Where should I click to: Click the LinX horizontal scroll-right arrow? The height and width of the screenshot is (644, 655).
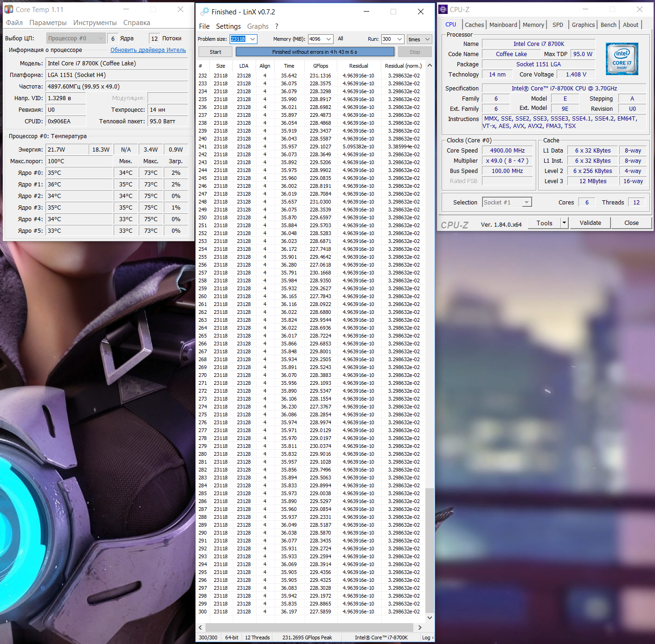click(420, 627)
